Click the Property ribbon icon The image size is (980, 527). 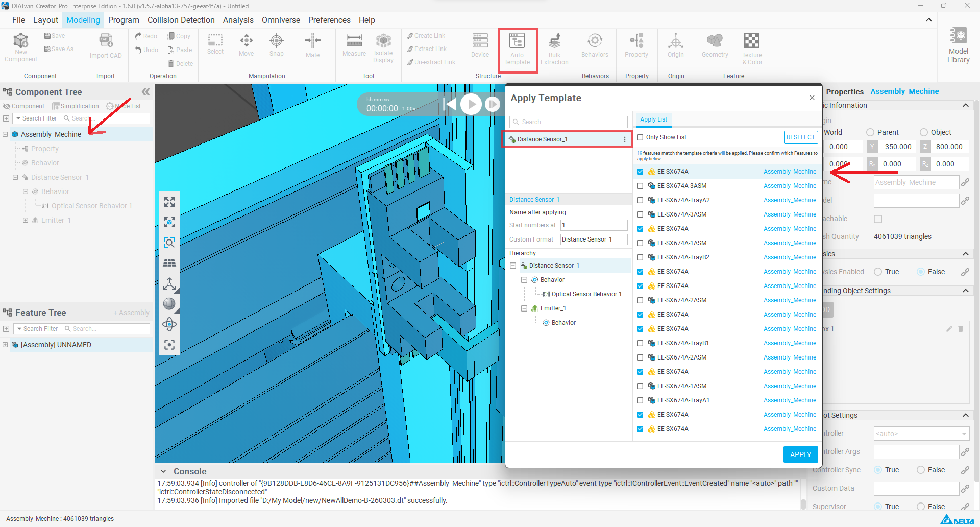[x=636, y=45]
